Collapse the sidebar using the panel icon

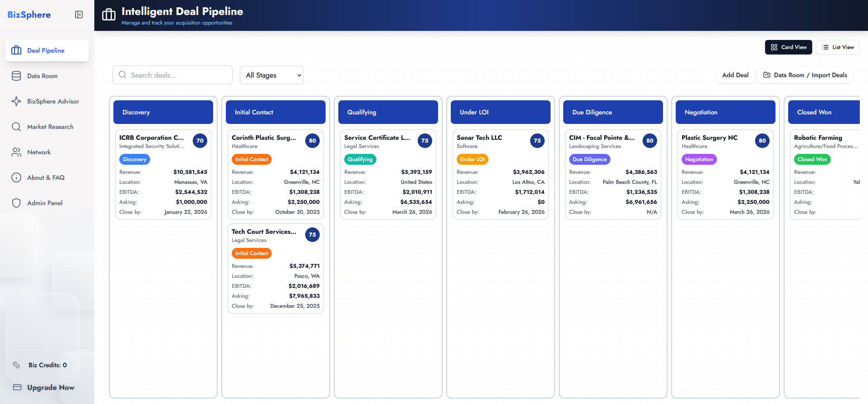tap(79, 15)
